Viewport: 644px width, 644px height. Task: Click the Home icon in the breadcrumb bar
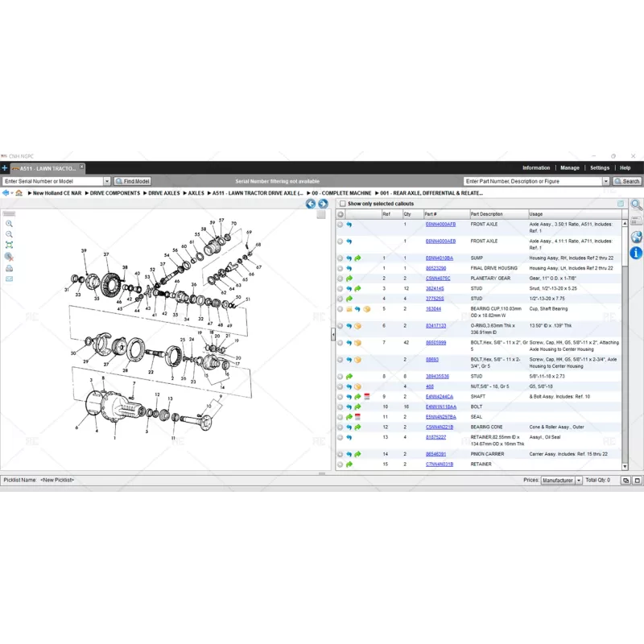click(x=19, y=193)
